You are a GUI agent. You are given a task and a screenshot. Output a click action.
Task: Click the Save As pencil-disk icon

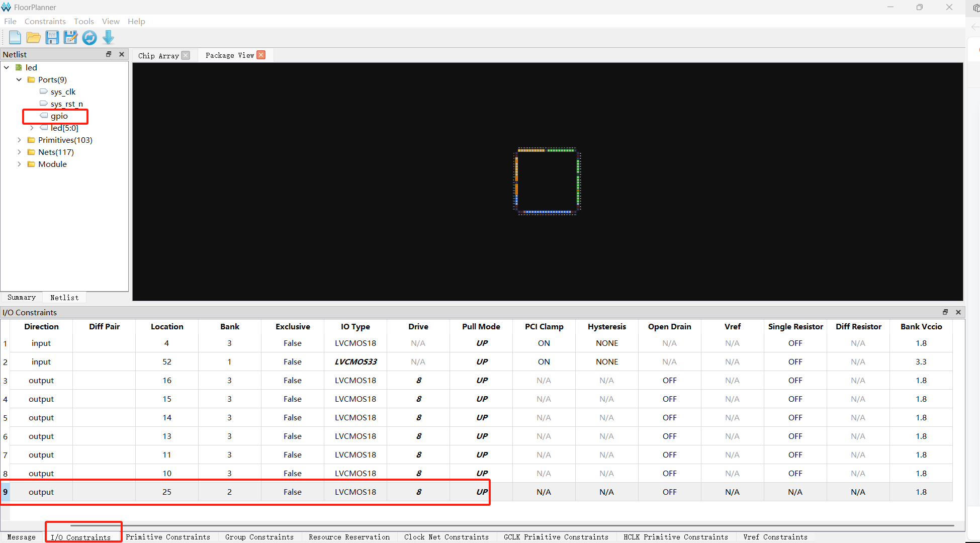[x=70, y=38]
